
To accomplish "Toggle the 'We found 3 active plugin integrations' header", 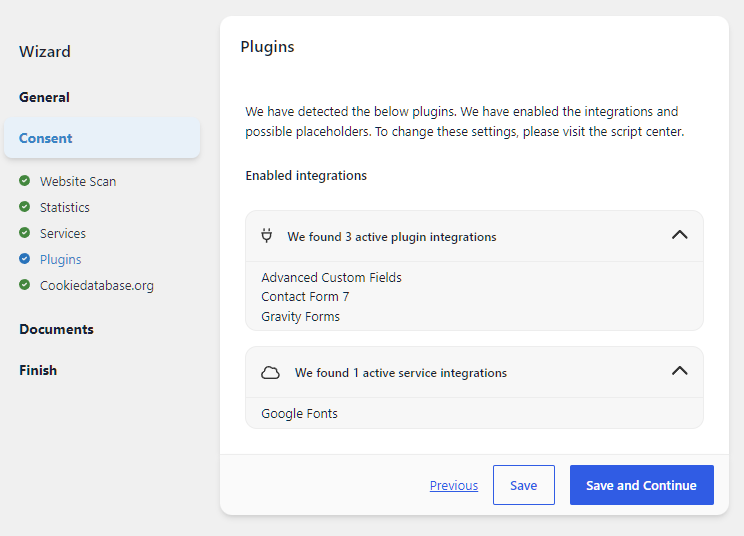I will [474, 236].
